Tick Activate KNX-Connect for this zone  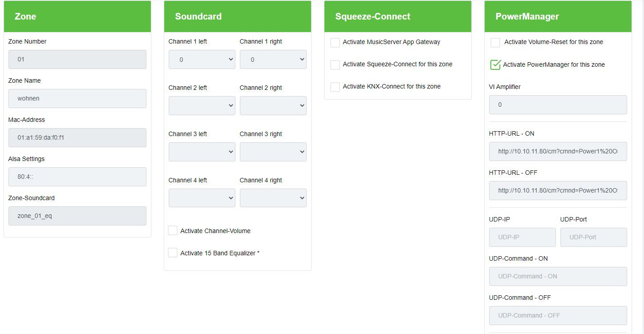(x=335, y=87)
